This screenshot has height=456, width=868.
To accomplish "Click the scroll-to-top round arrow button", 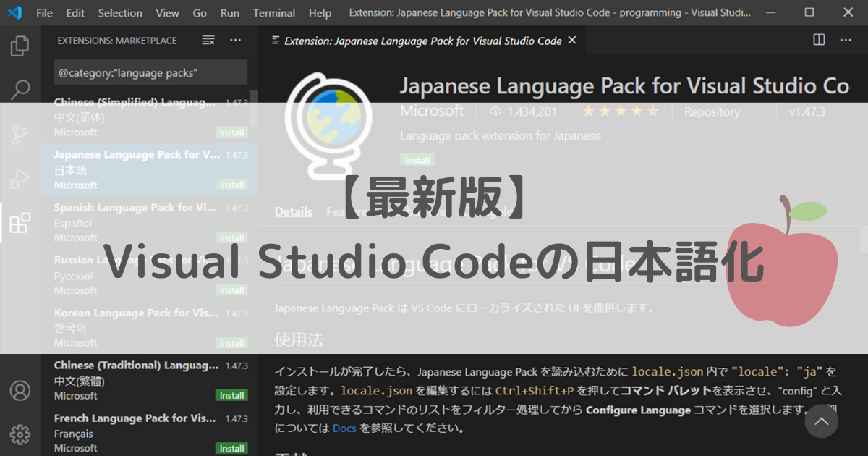I will [x=821, y=421].
